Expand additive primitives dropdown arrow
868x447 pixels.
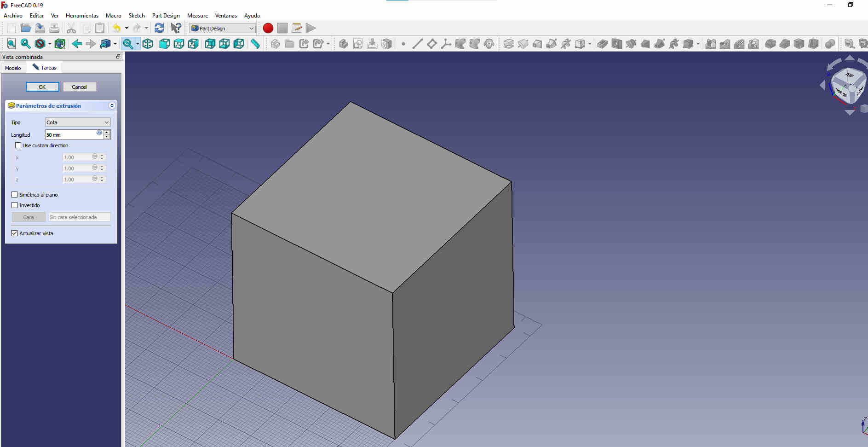tap(590, 44)
